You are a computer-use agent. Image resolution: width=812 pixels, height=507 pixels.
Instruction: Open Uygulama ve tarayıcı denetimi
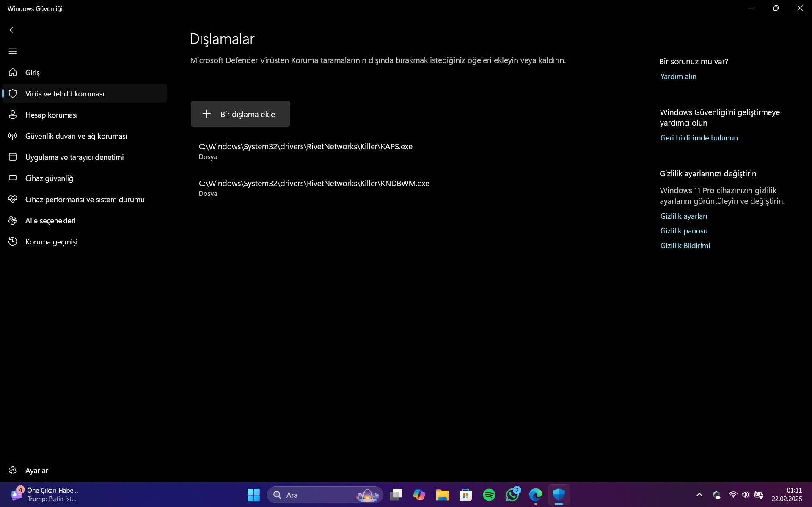coord(85,157)
